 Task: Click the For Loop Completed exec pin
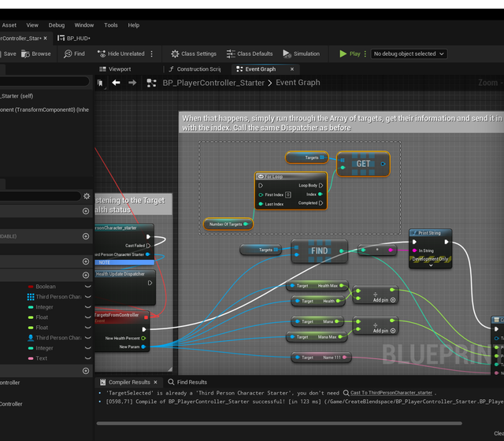click(x=321, y=203)
